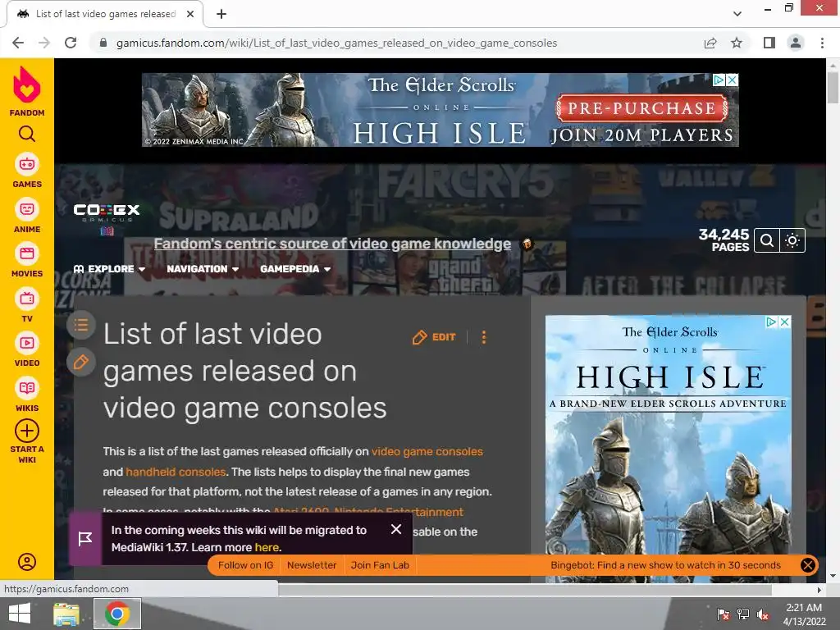
Task: Open the Windows Start menu
Action: click(20, 614)
